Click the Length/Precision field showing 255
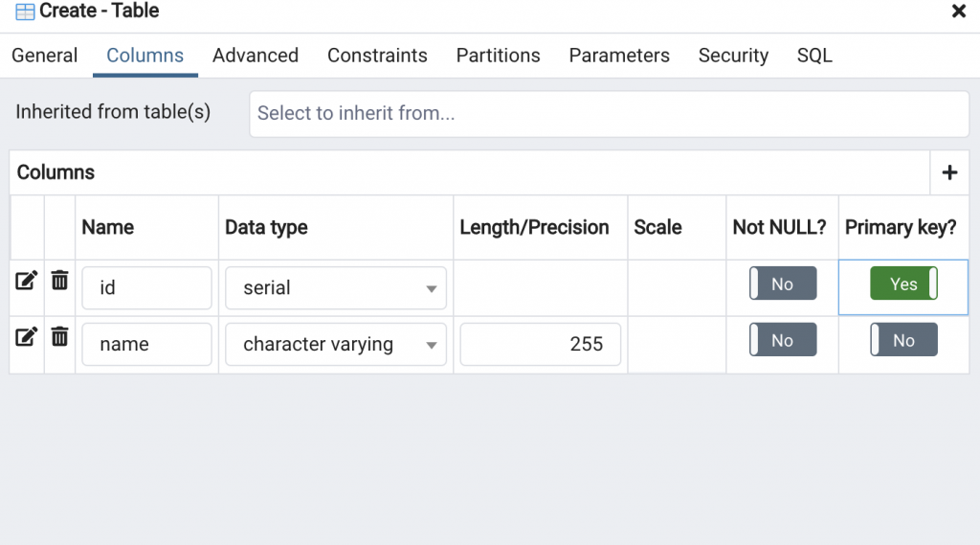This screenshot has height=545, width=980. (x=540, y=345)
